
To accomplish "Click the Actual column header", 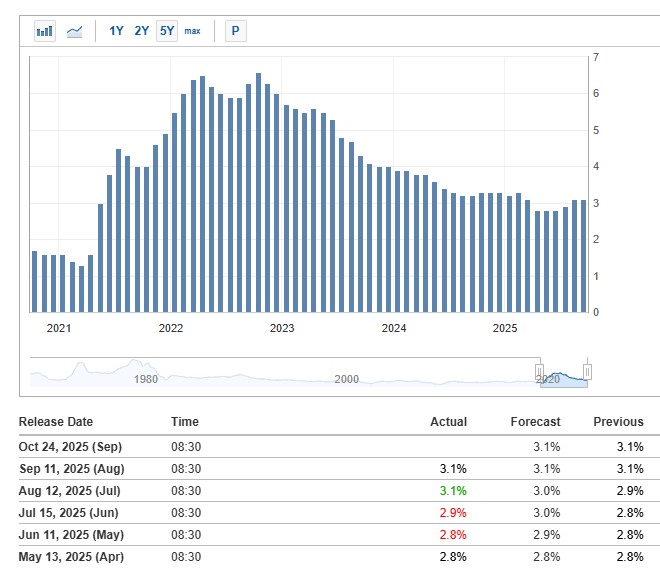I will point(448,422).
